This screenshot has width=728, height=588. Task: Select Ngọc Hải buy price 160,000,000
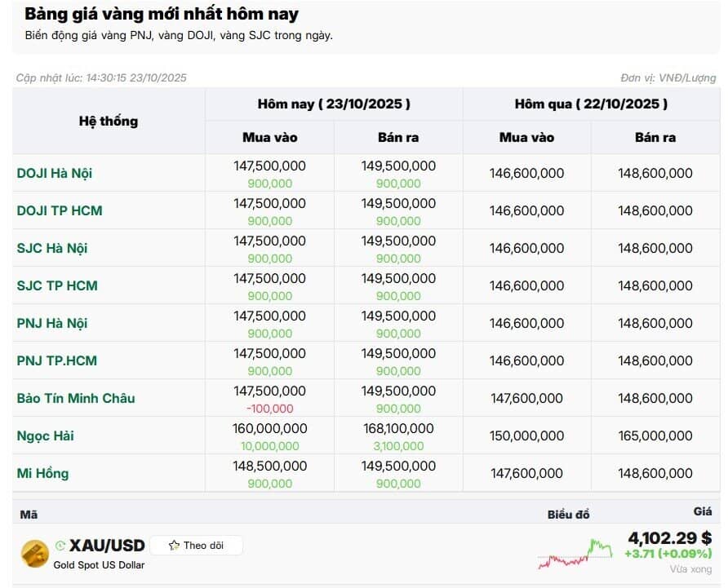click(x=270, y=428)
